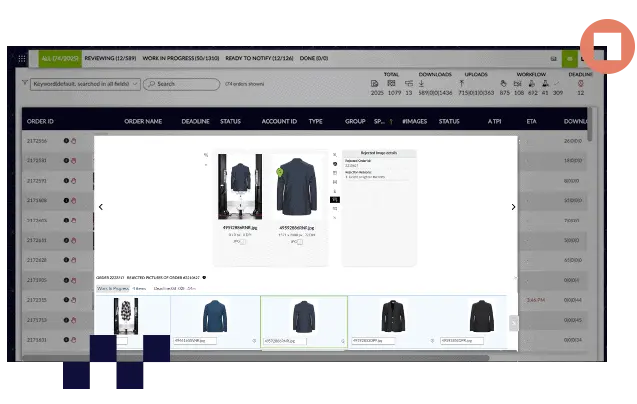Edit the filename field under blue blazer

(195, 341)
